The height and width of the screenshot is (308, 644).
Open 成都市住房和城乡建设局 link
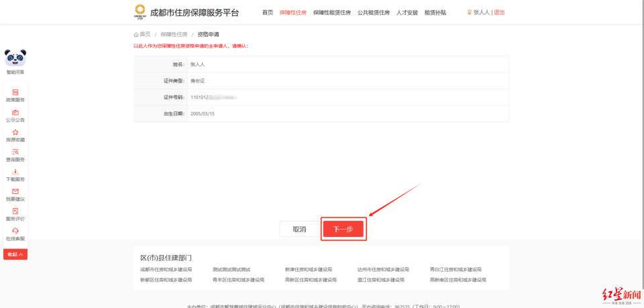click(x=166, y=270)
